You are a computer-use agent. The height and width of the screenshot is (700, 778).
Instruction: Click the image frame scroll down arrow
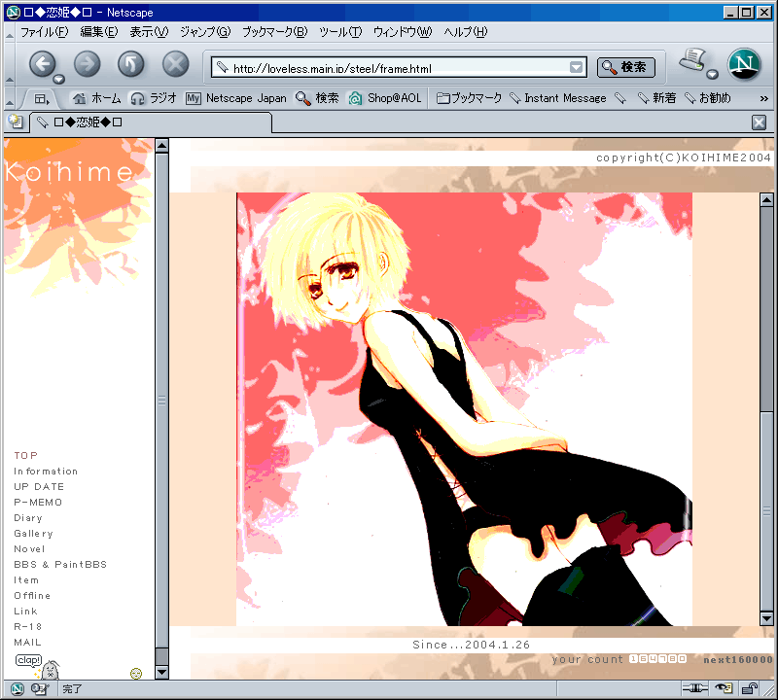pyautogui.click(x=766, y=618)
